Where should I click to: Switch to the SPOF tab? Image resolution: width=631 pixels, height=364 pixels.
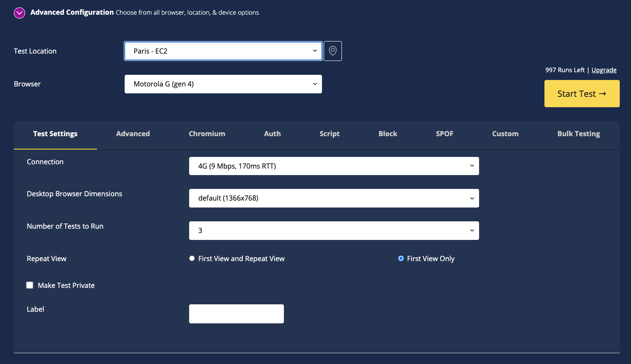coord(444,134)
